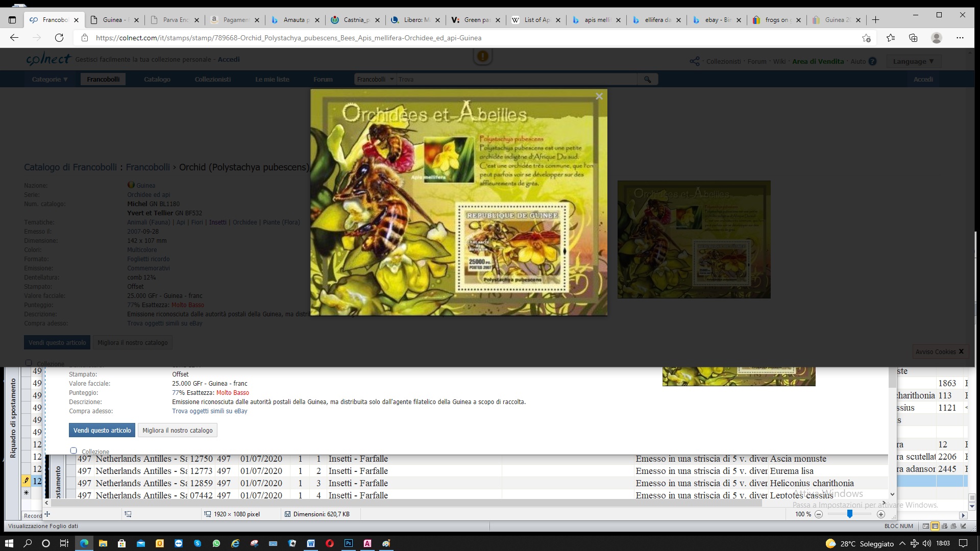The image size is (980, 551).
Task: Open the Favorites list icon
Action: (x=891, y=38)
